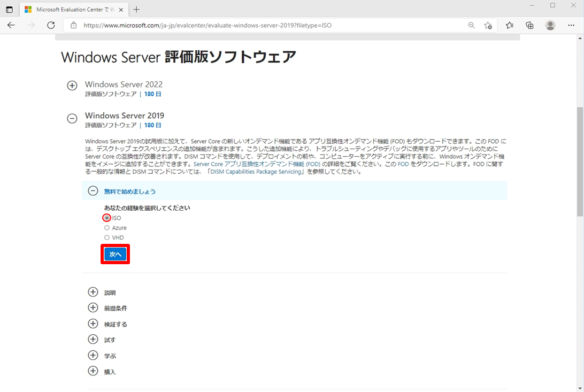This screenshot has width=584, height=392.
Task: Expand the 検証する section
Action: point(93,324)
